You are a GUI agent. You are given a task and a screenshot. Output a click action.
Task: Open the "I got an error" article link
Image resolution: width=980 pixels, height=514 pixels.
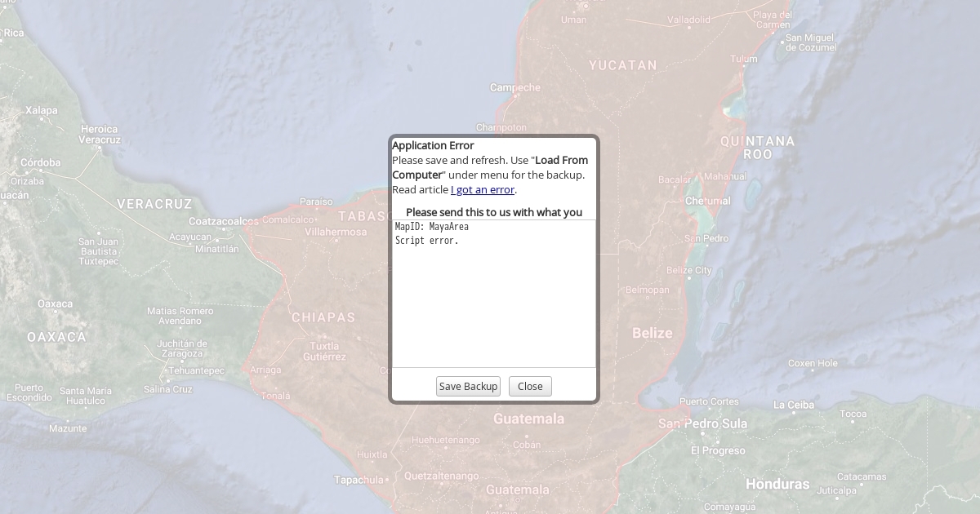point(483,190)
